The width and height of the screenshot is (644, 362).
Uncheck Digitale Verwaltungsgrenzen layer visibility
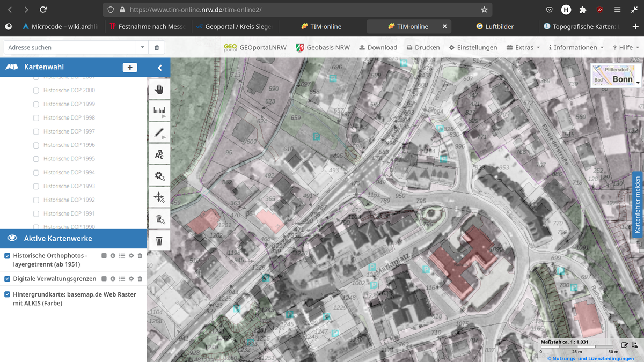click(8, 279)
